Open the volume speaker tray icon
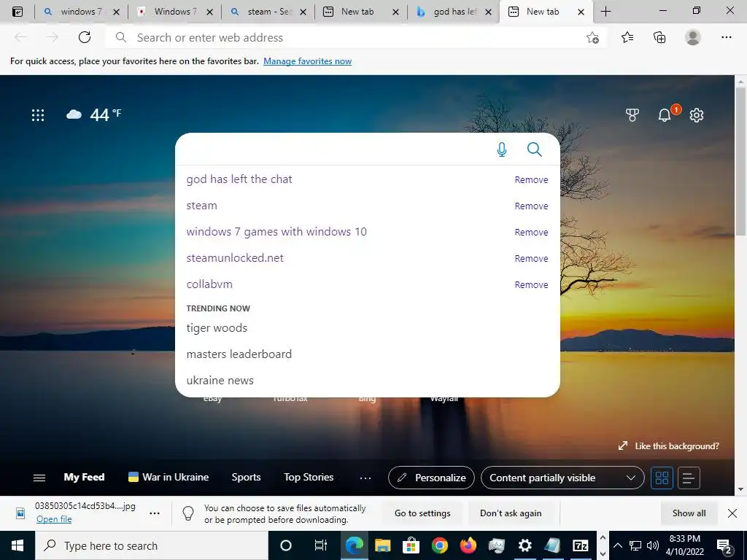This screenshot has height=560, width=747. pos(653,545)
